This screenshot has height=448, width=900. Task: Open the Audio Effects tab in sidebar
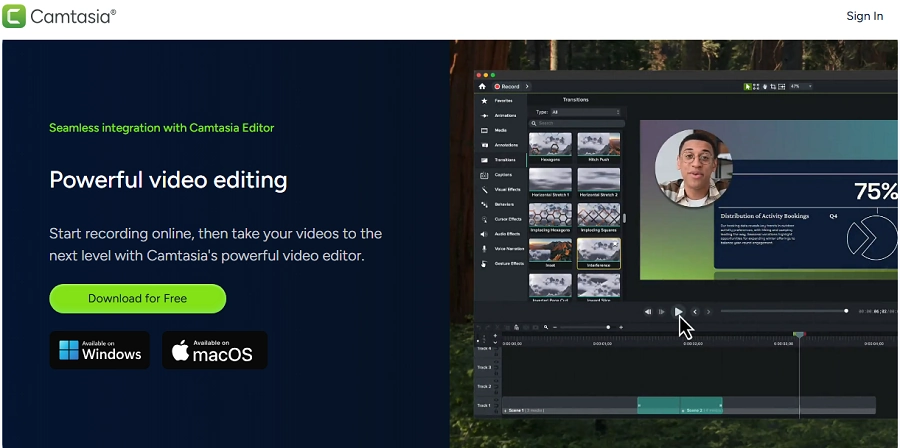coord(500,234)
